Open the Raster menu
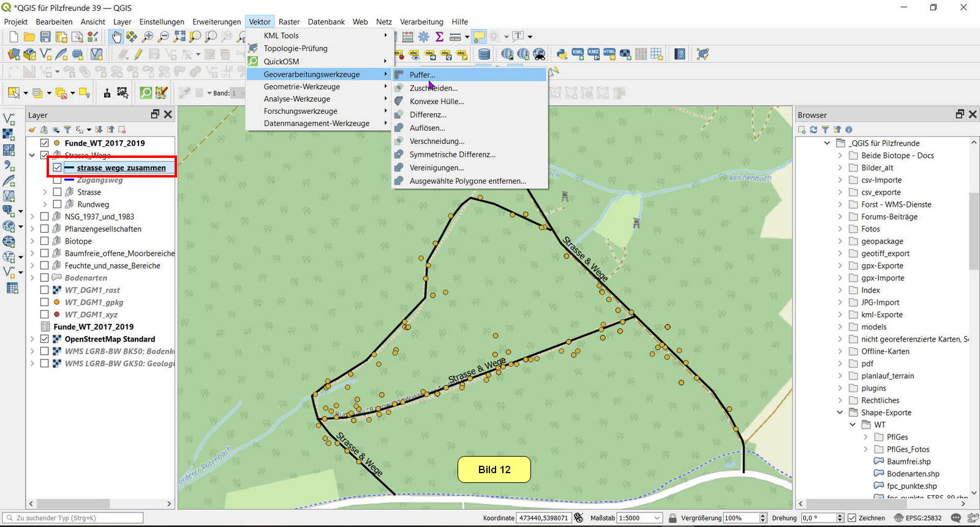The image size is (980, 527). [x=289, y=21]
